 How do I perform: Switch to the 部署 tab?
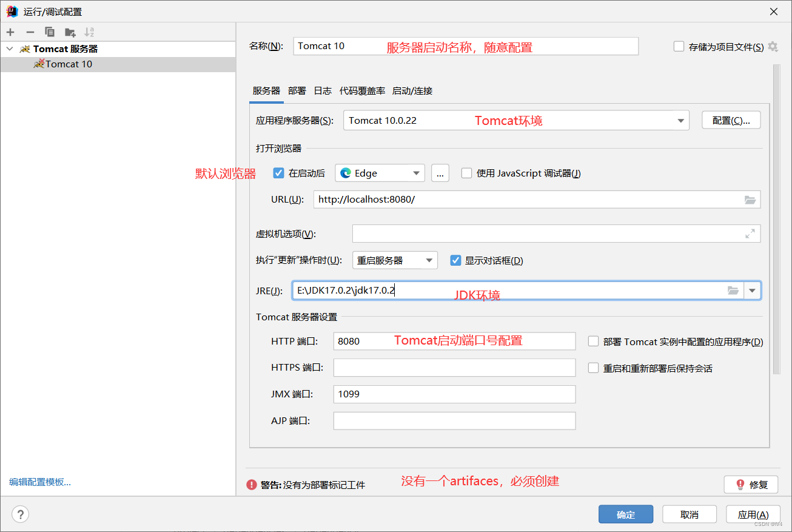(297, 91)
